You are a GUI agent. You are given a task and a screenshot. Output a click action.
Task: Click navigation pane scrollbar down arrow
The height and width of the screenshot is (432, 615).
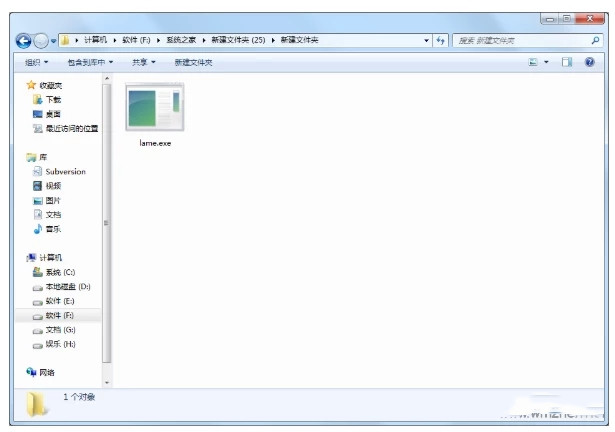click(107, 383)
